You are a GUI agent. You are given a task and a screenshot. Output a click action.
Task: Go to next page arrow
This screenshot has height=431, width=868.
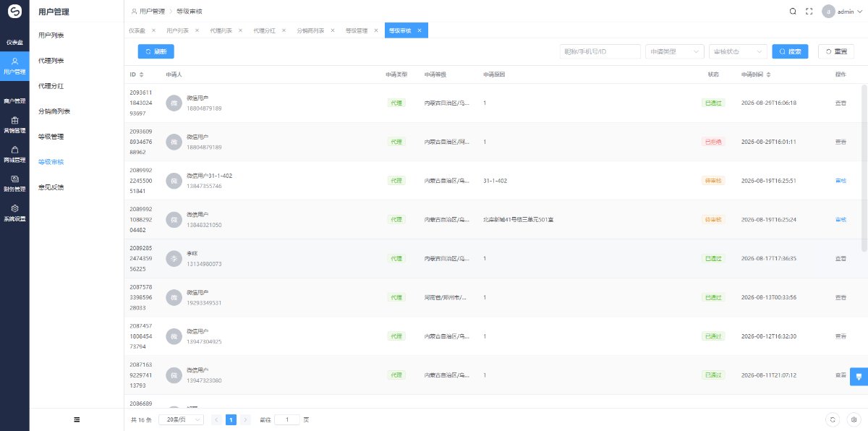pos(246,419)
